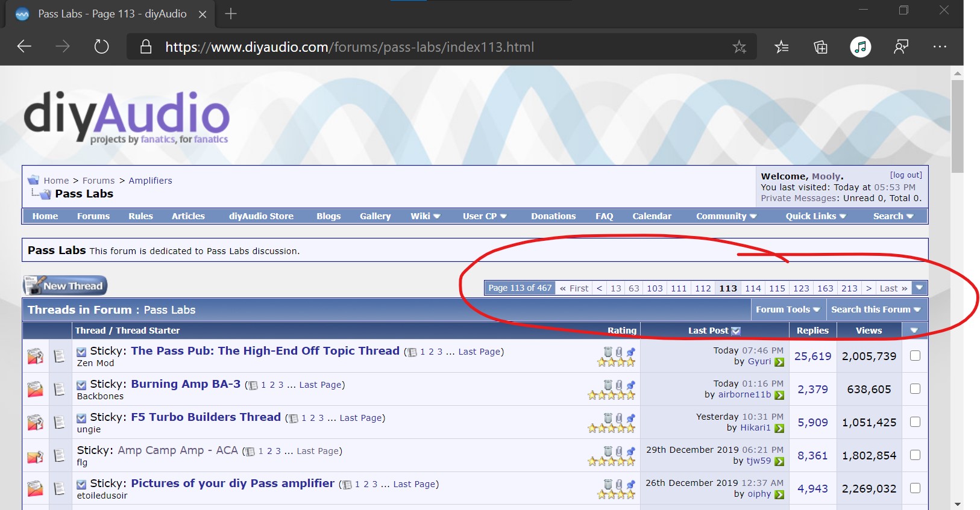Screen dimensions: 980x510
Task: Open Rules in the navbar
Action: tap(140, 216)
